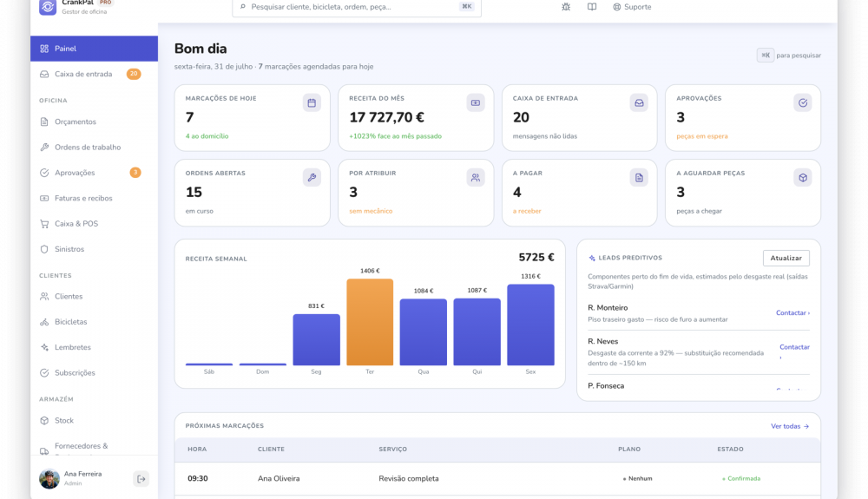Click the Atualizar button in Leads preditivos
The image size is (868, 499).
(786, 258)
